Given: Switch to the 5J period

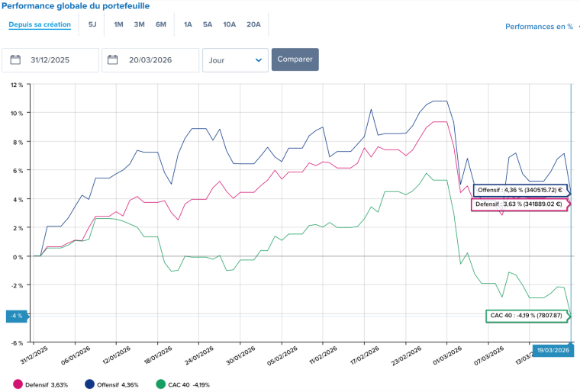Looking at the screenshot, I should point(92,24).
